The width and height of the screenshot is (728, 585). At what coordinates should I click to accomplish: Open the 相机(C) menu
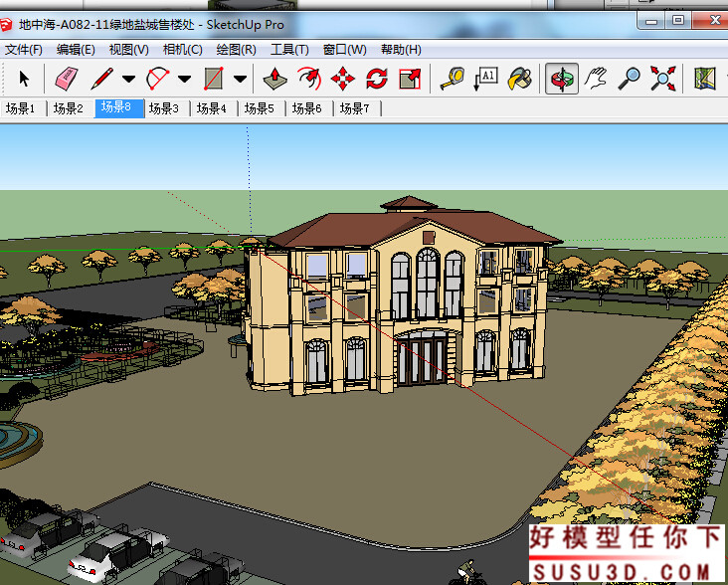pos(182,50)
